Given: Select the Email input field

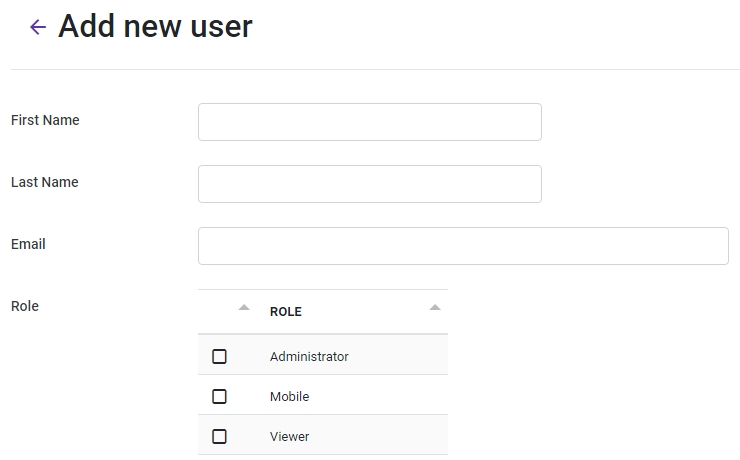Looking at the screenshot, I should [x=463, y=246].
